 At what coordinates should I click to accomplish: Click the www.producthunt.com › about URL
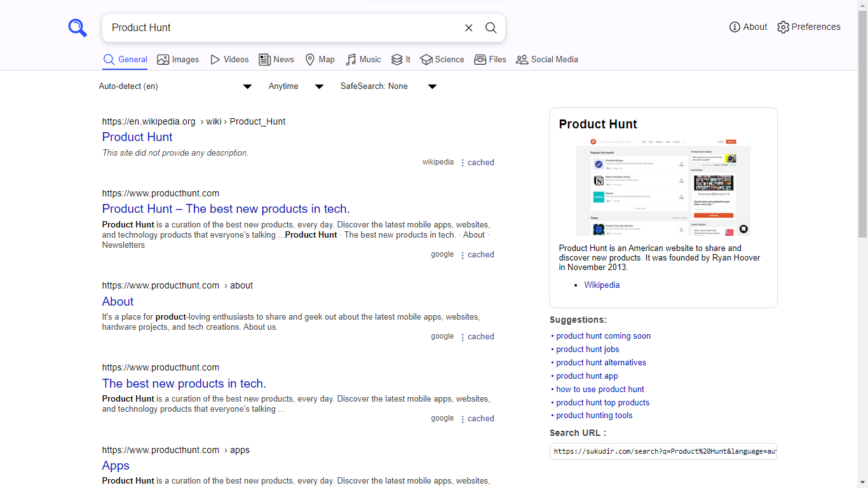[177, 285]
